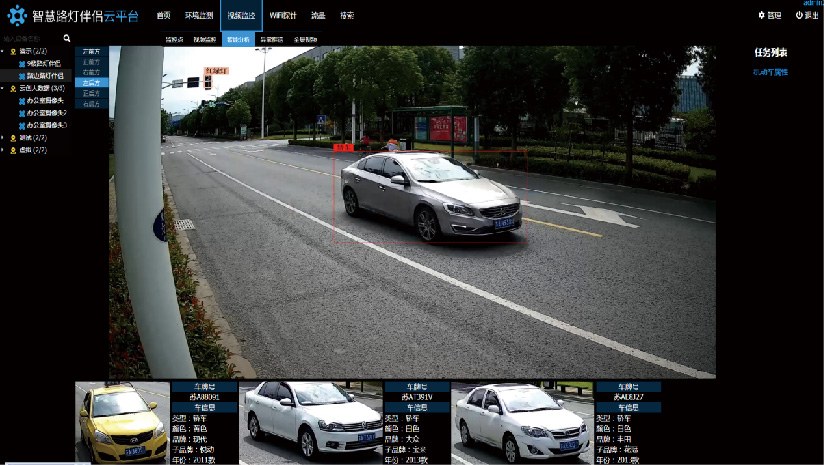This screenshot has height=465, width=824.
Task: Click the power logout icon
Action: tap(799, 15)
